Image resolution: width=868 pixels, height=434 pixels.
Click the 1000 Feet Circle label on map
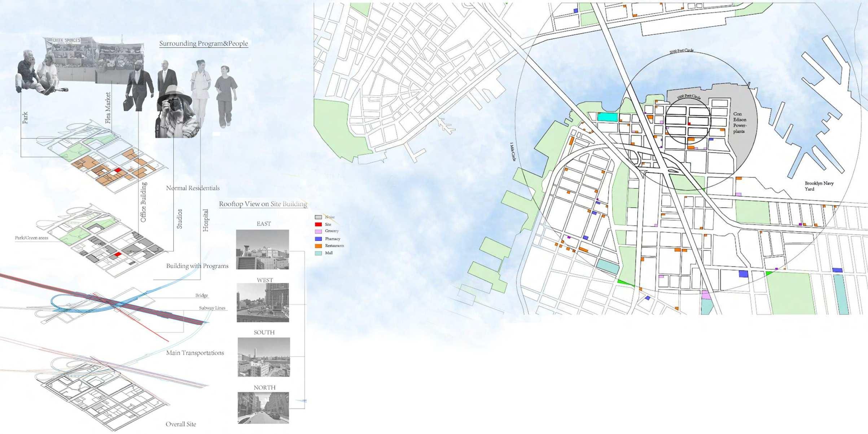point(689,97)
